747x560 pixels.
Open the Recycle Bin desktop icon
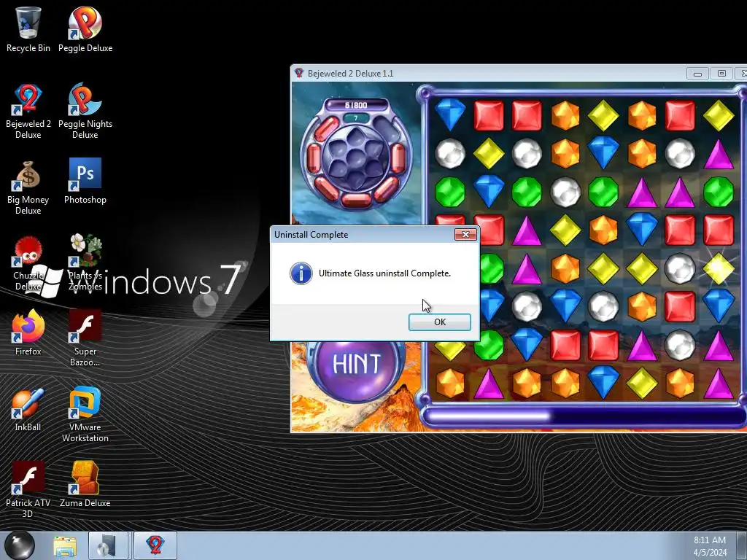[28, 29]
